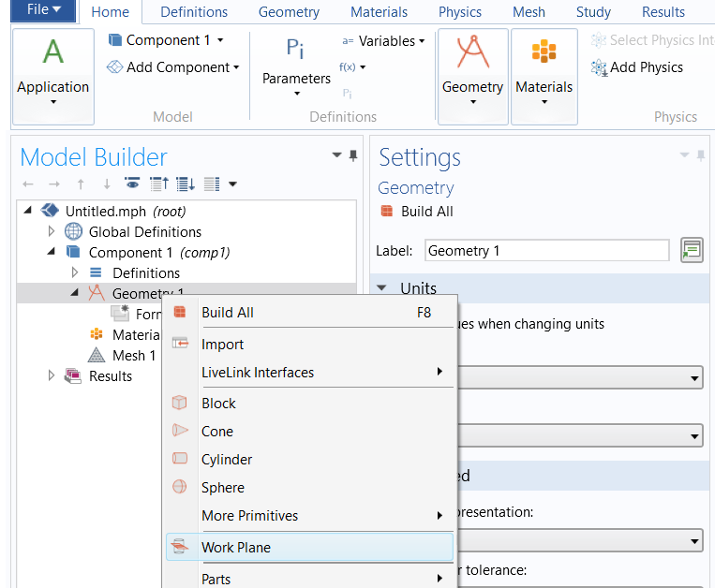The height and width of the screenshot is (588, 715).
Task: Collapse Component 1 node
Action: point(51,251)
